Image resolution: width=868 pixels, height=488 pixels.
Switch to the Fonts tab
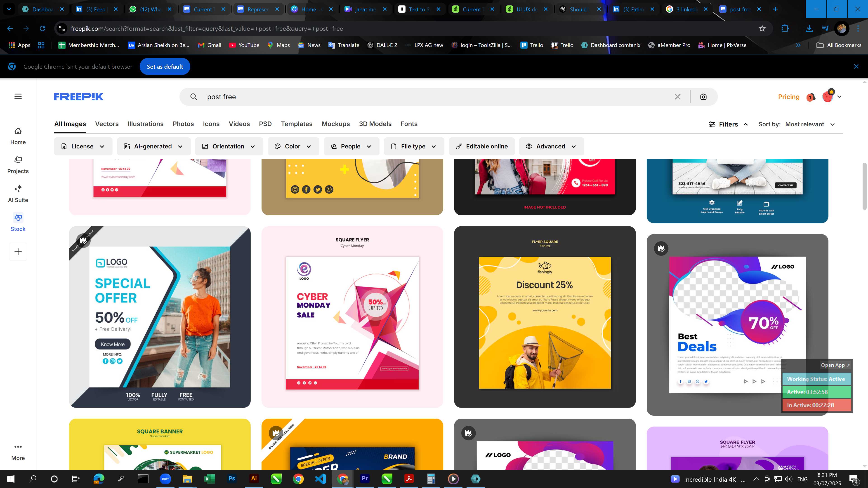[409, 124]
